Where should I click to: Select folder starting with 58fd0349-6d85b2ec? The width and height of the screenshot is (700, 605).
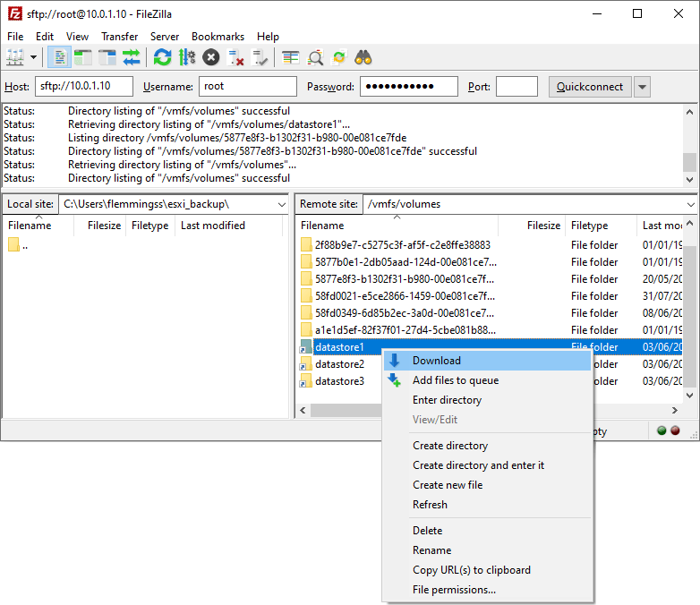(404, 313)
